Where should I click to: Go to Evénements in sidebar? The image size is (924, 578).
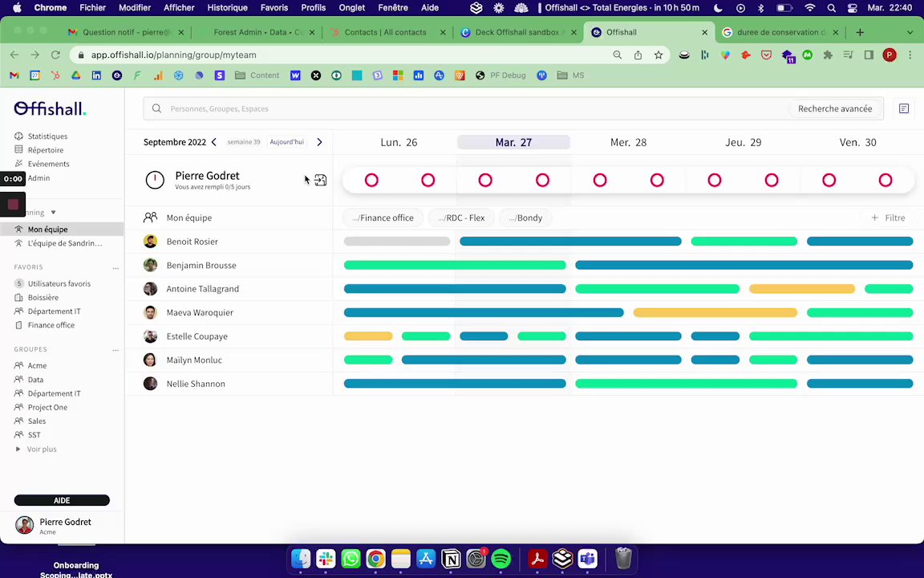[x=48, y=164]
